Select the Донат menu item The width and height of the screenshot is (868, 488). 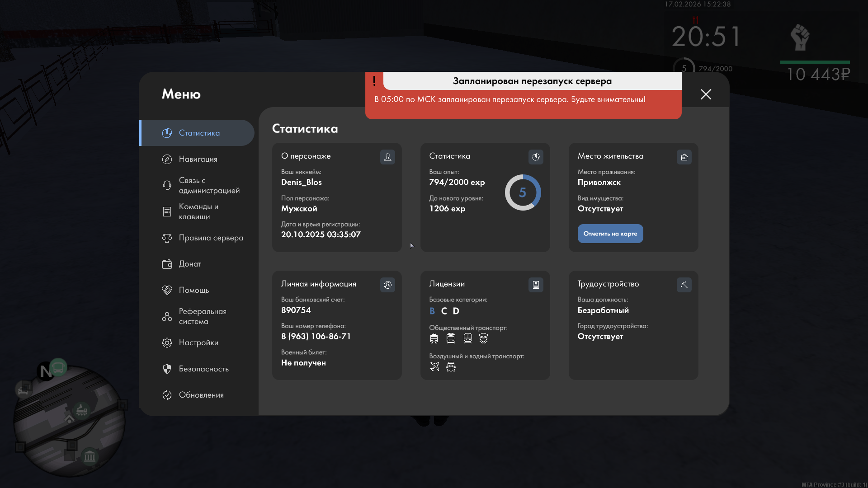tap(189, 264)
